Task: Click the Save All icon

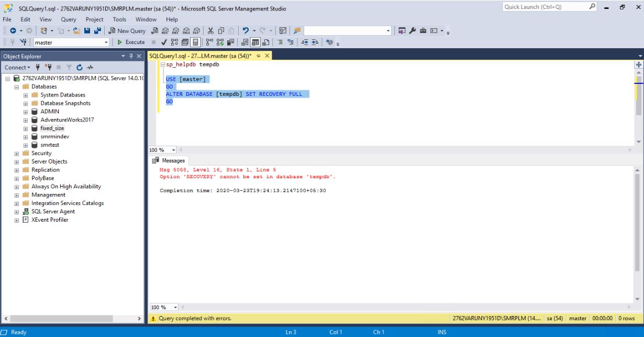Action: [x=97, y=31]
